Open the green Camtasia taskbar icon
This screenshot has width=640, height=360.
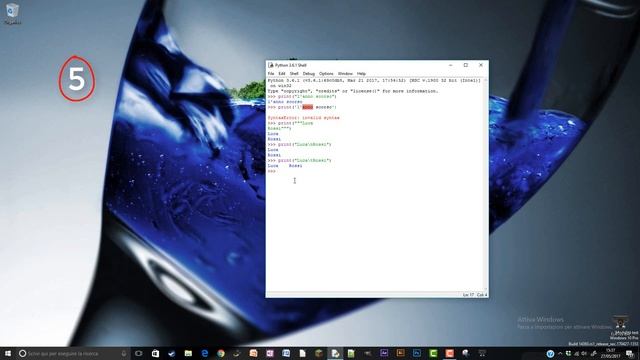point(433,353)
